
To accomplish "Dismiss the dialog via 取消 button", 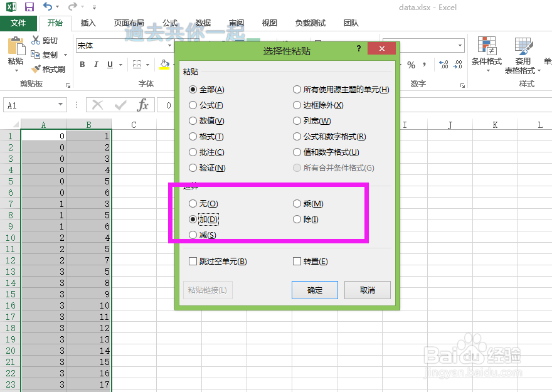I will click(x=367, y=290).
